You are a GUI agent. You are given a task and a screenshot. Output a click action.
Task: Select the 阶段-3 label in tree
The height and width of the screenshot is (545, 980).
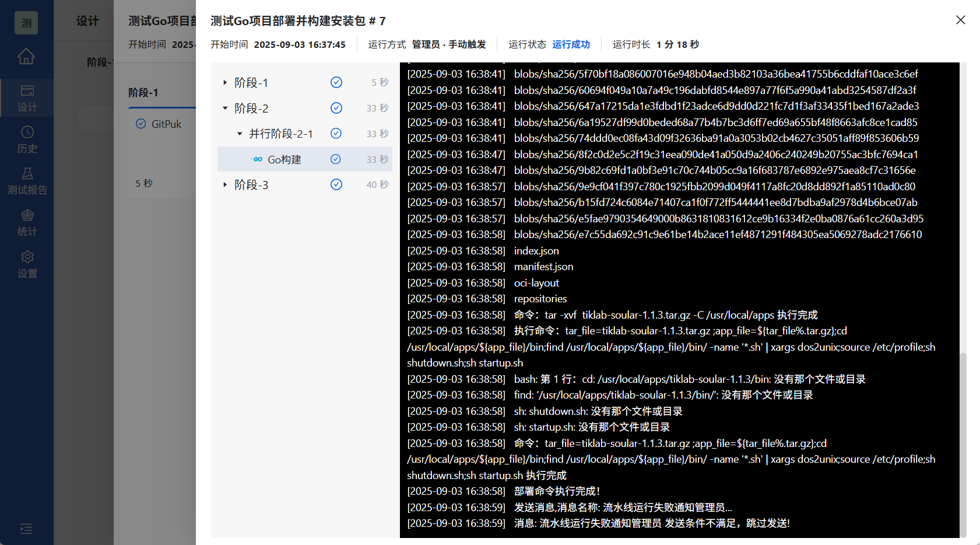coord(251,184)
